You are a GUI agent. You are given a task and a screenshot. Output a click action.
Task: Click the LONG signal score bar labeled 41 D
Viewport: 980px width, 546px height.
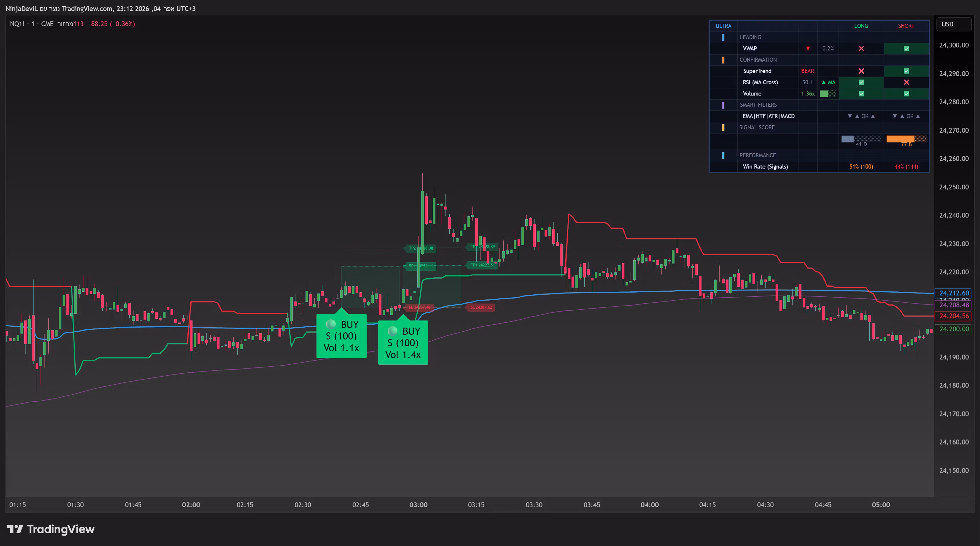click(x=861, y=139)
